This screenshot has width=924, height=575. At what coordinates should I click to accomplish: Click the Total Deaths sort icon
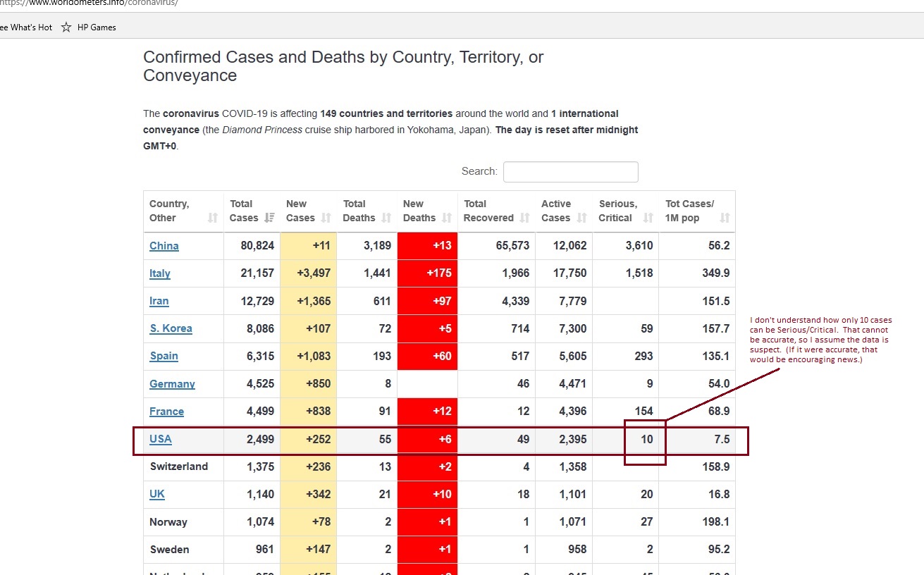[x=386, y=218]
